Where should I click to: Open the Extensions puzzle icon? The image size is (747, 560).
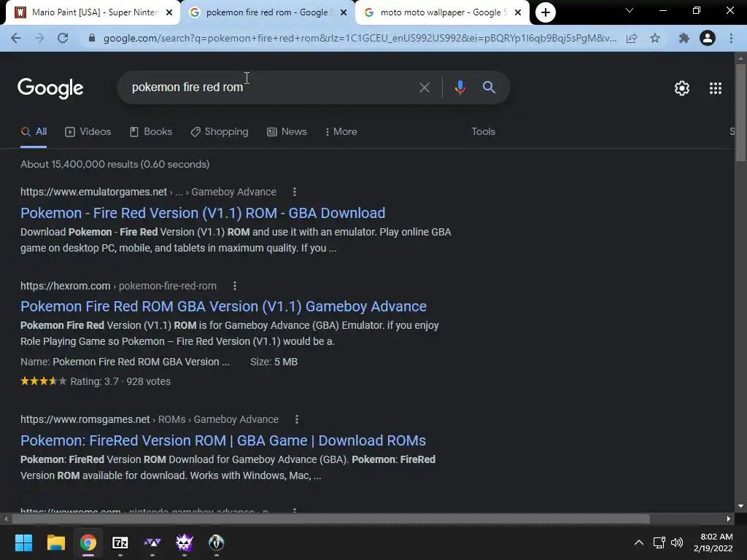pos(684,38)
